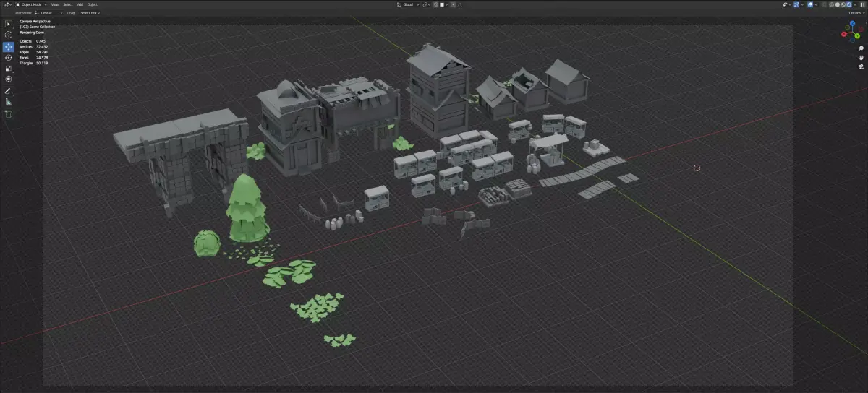Open the snapping options dropdown
This screenshot has width=868, height=393.
[443, 4]
